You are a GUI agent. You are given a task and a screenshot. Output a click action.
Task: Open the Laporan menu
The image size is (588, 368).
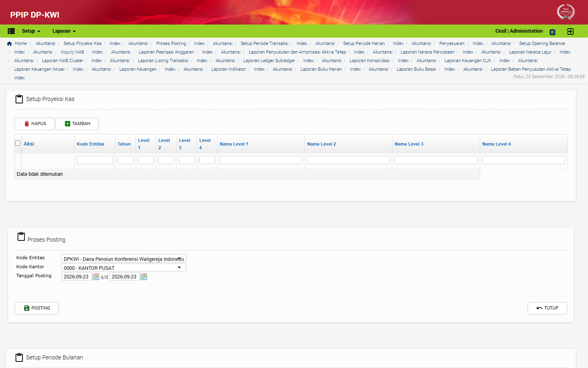pyautogui.click(x=64, y=31)
